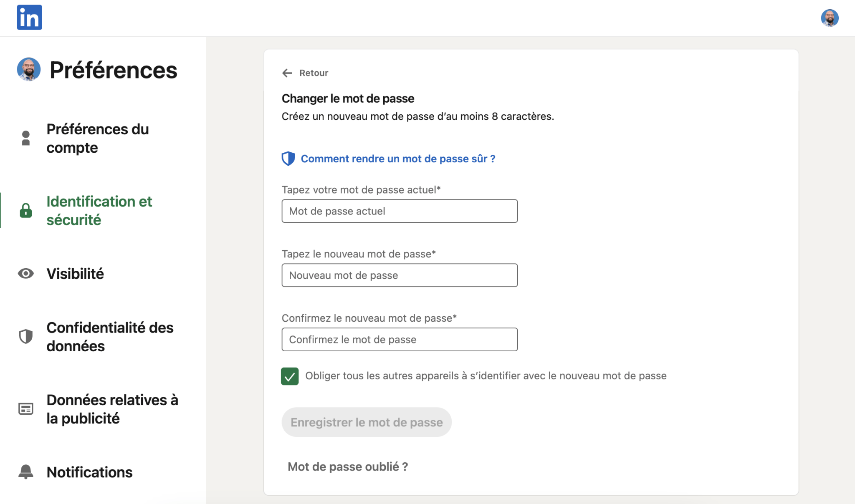Focus the Nouveau mot de passe field
The height and width of the screenshot is (504, 855).
[x=400, y=275]
